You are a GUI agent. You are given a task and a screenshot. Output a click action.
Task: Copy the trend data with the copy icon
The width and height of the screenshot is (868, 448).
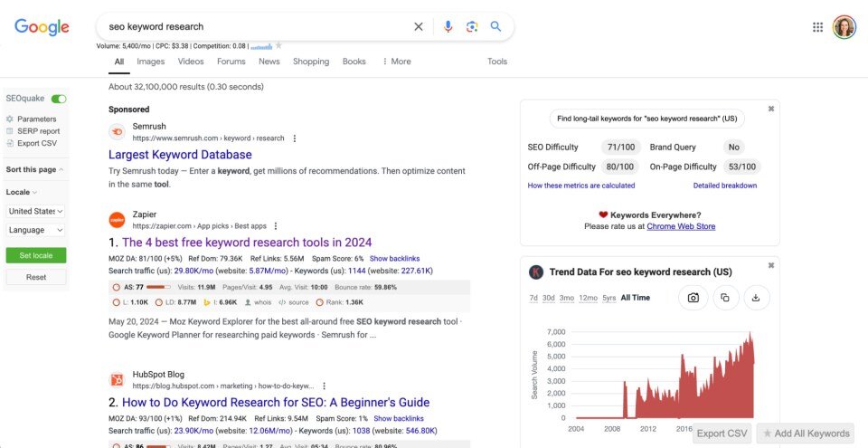[x=724, y=298]
